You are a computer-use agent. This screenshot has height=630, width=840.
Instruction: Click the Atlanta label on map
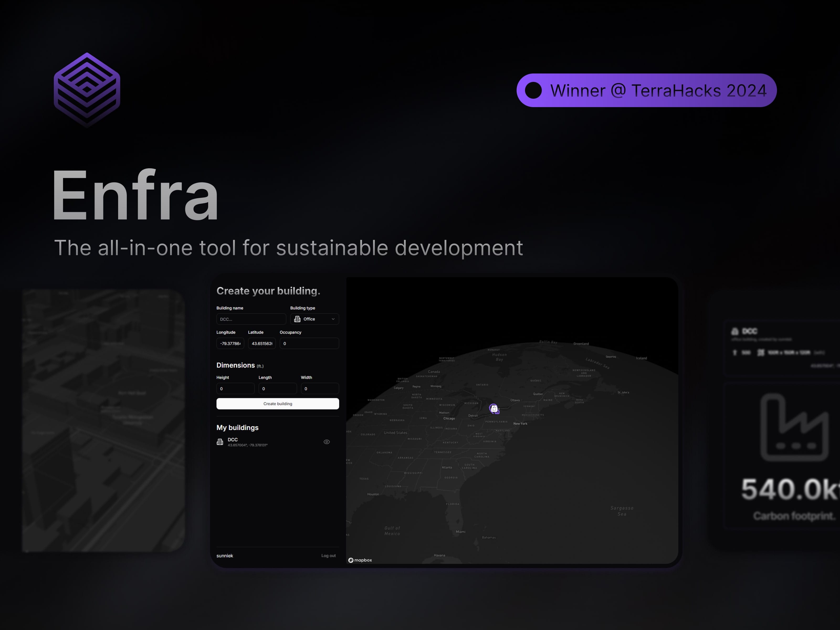point(447,468)
